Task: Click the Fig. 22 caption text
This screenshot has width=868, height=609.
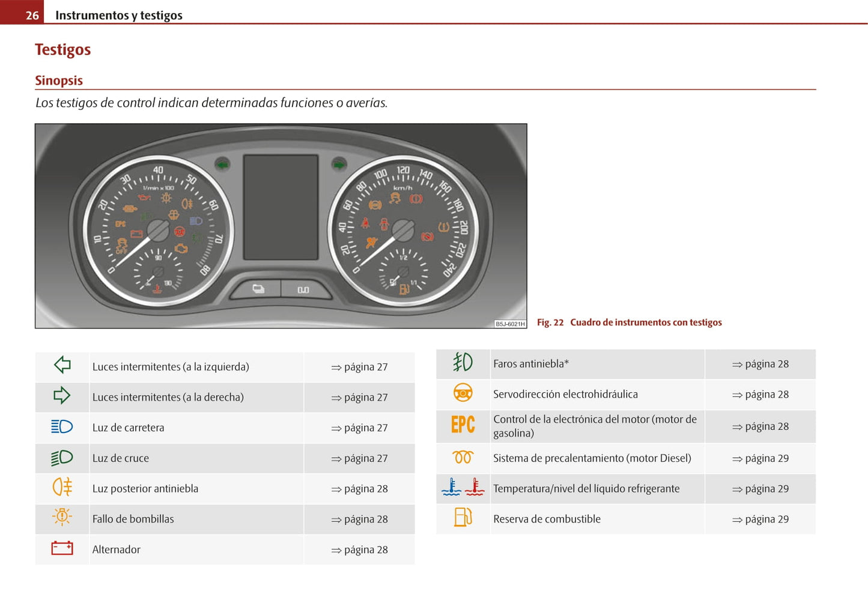Action: click(629, 323)
